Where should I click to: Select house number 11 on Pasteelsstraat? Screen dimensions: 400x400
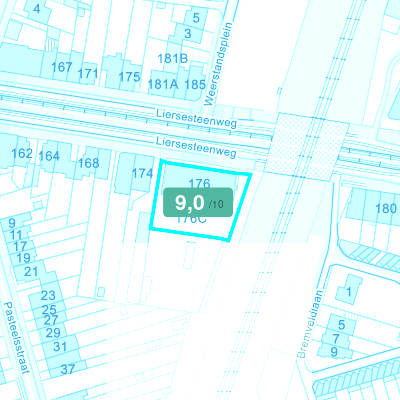coord(16,235)
